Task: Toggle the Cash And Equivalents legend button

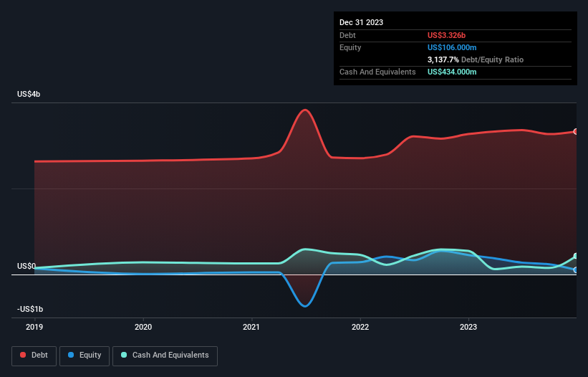Action: 165,355
